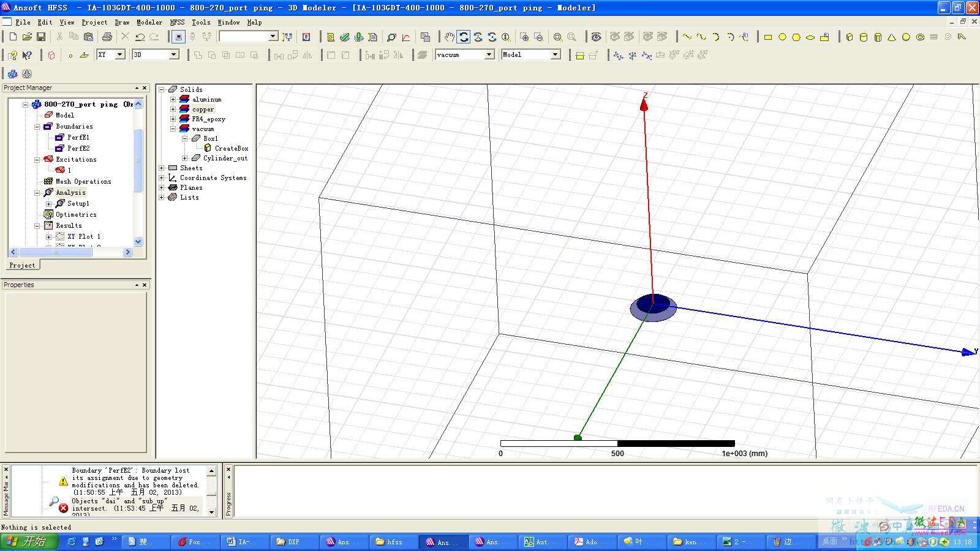Click the New project icon
The width and height of the screenshot is (980, 551).
click(x=13, y=37)
